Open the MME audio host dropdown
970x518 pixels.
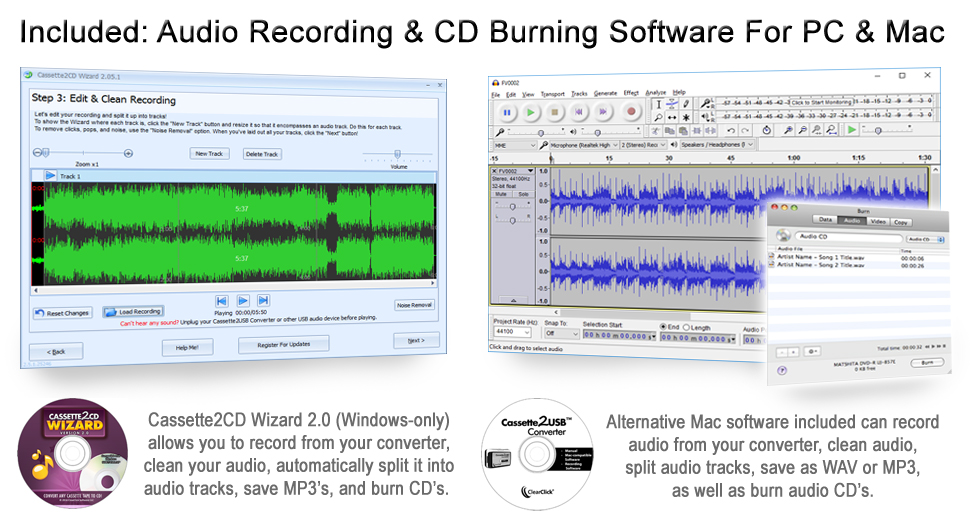click(x=514, y=145)
